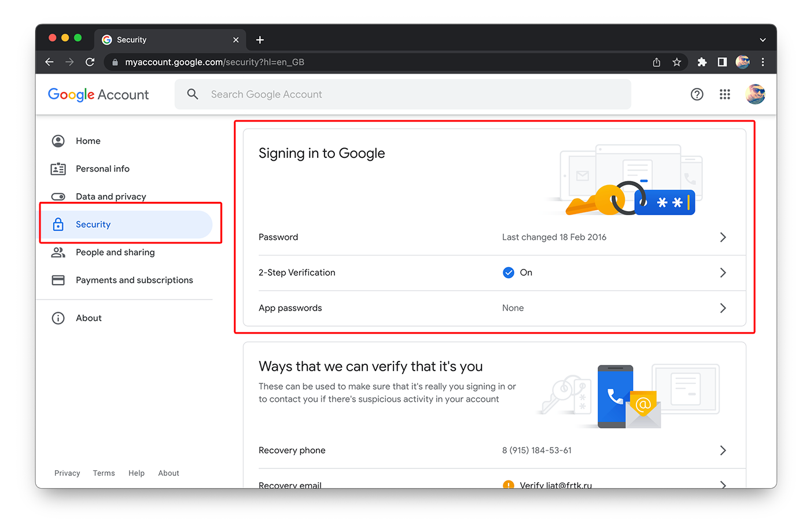Open the Privacy footer link
The image size is (810, 532).
pos(67,473)
